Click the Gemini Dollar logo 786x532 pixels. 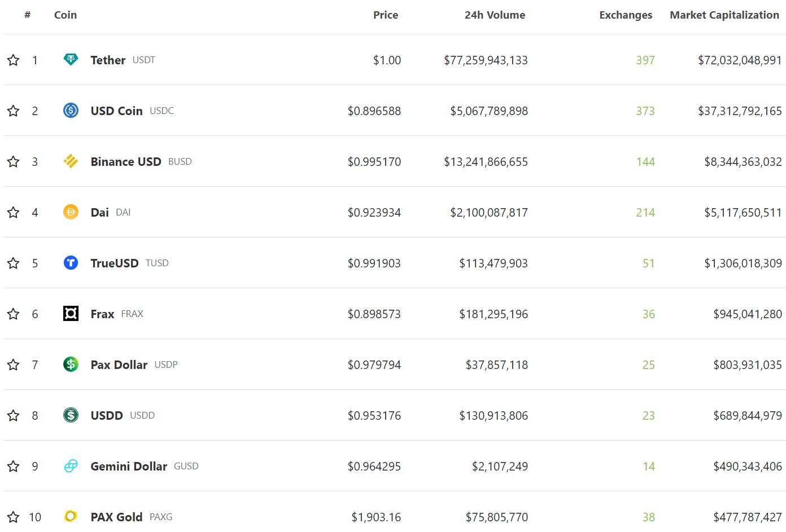tap(70, 466)
